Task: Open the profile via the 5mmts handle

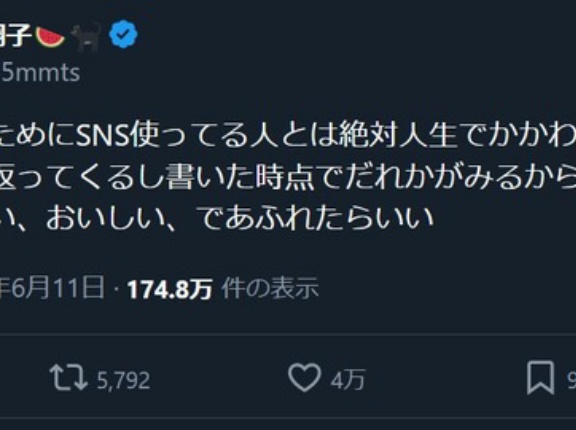Action: (x=40, y=73)
